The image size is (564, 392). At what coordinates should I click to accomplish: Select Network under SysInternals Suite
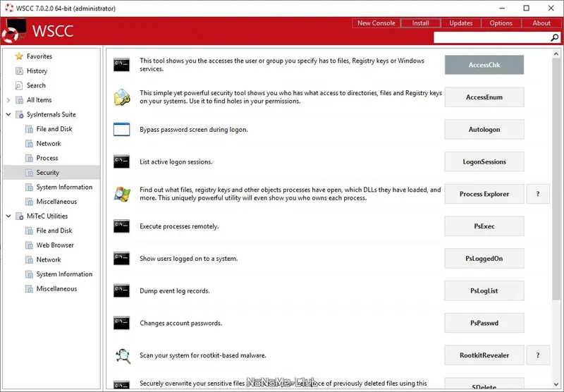coord(49,144)
